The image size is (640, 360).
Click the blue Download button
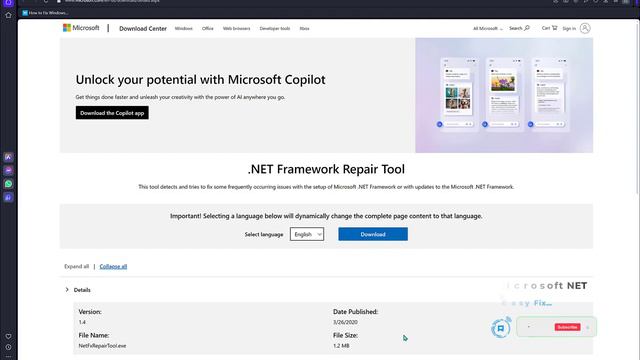(373, 234)
